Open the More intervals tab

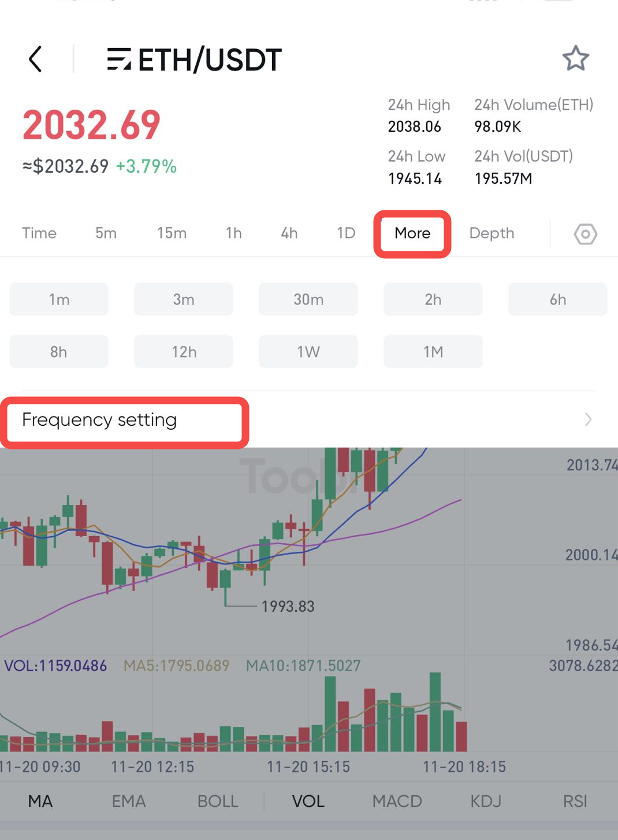click(x=412, y=233)
